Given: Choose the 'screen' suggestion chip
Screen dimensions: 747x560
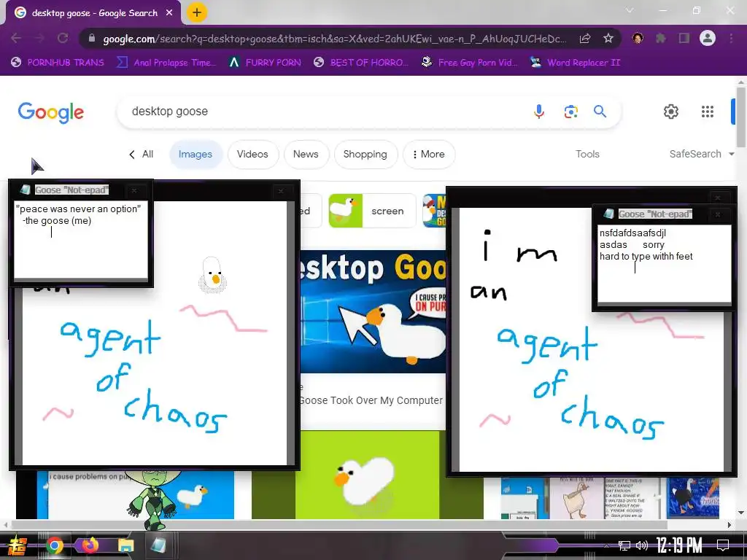Looking at the screenshot, I should (372, 211).
